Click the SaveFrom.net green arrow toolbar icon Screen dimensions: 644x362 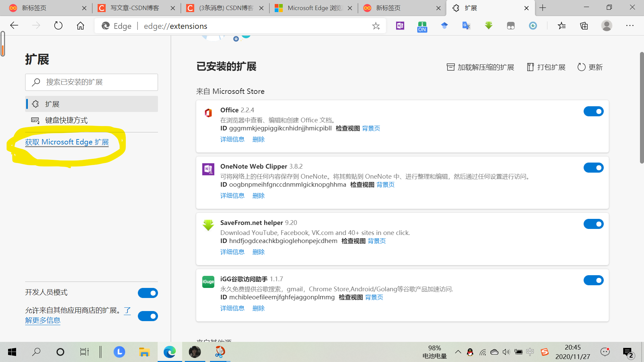488,25
